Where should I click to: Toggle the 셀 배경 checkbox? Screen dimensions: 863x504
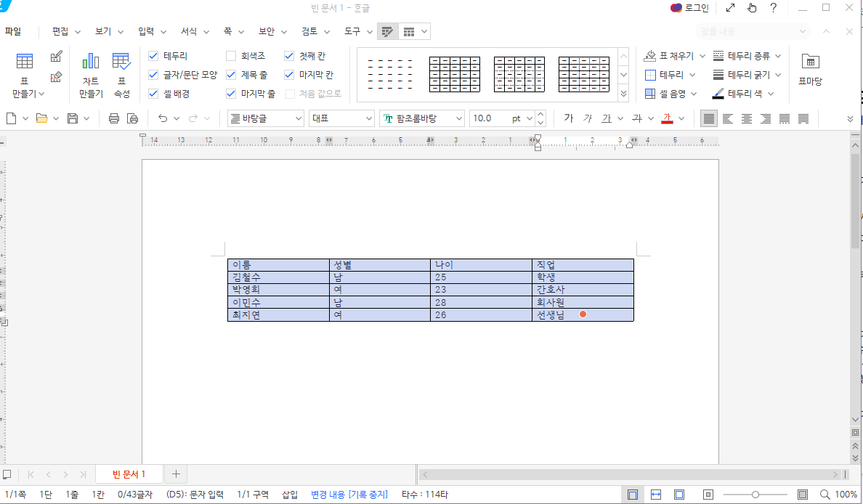coord(153,94)
